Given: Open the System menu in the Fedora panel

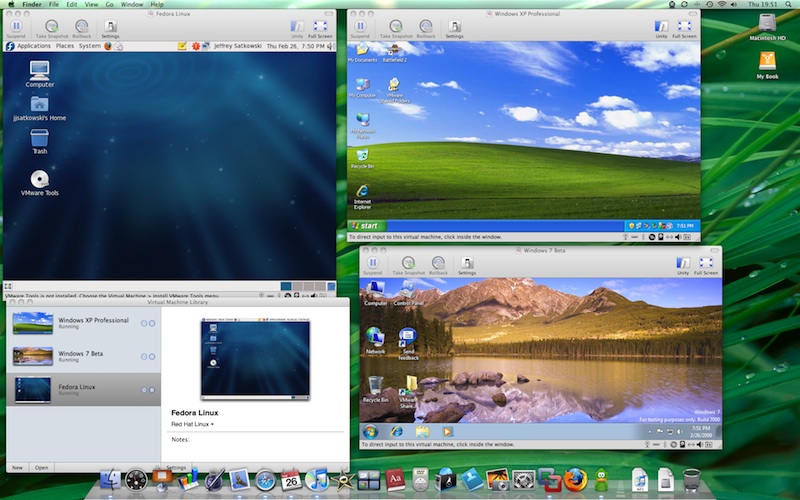Looking at the screenshot, I should (90, 46).
